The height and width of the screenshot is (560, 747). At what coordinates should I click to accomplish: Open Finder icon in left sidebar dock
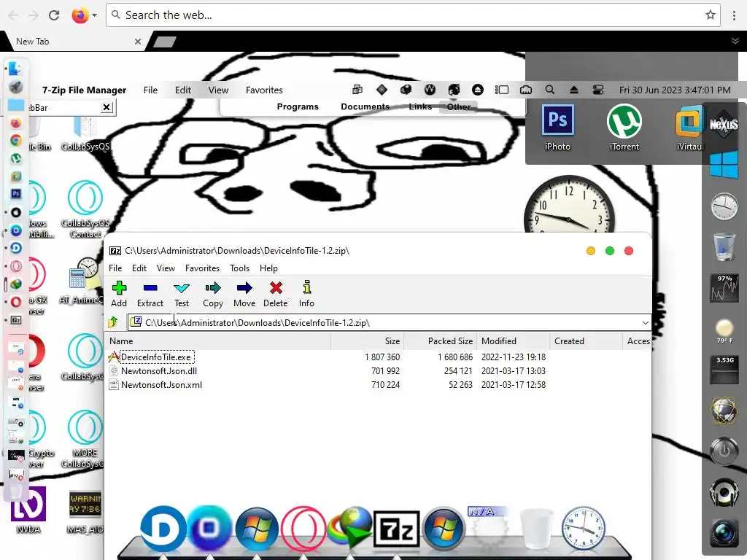(x=16, y=69)
